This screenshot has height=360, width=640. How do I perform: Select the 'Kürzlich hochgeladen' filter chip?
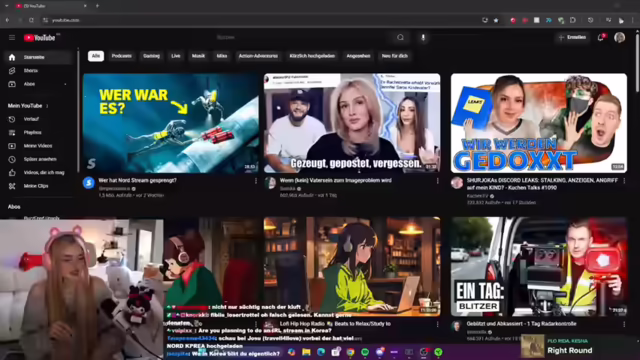312,56
